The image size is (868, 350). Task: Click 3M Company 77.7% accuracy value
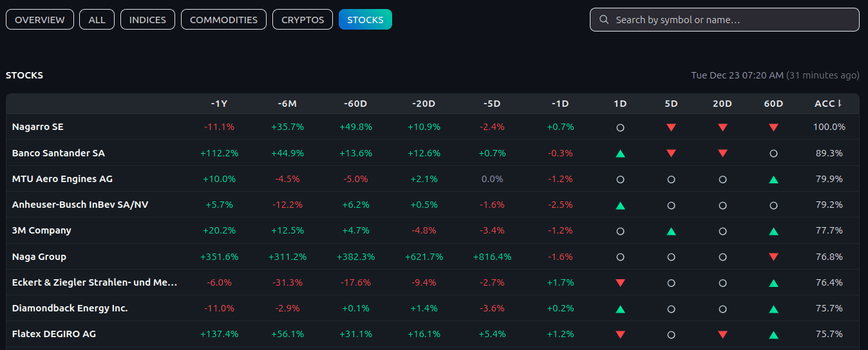(829, 230)
